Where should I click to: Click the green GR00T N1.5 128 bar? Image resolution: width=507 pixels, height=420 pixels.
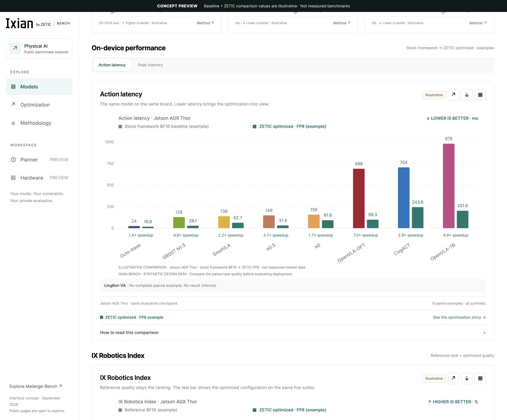tap(179, 223)
